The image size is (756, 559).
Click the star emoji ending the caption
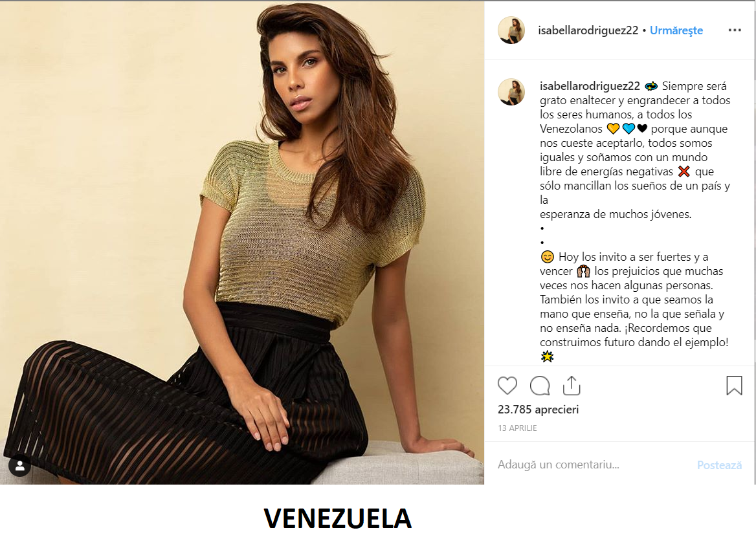click(547, 356)
